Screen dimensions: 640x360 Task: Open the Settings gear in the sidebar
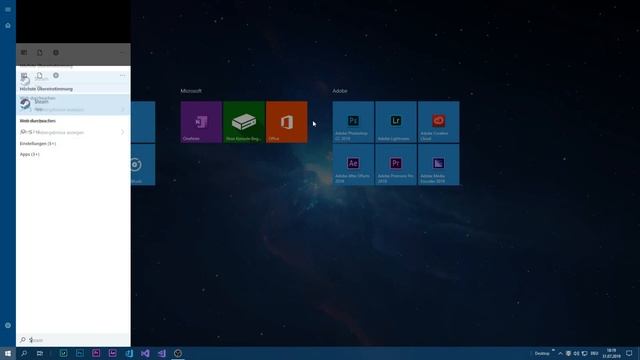(8, 325)
